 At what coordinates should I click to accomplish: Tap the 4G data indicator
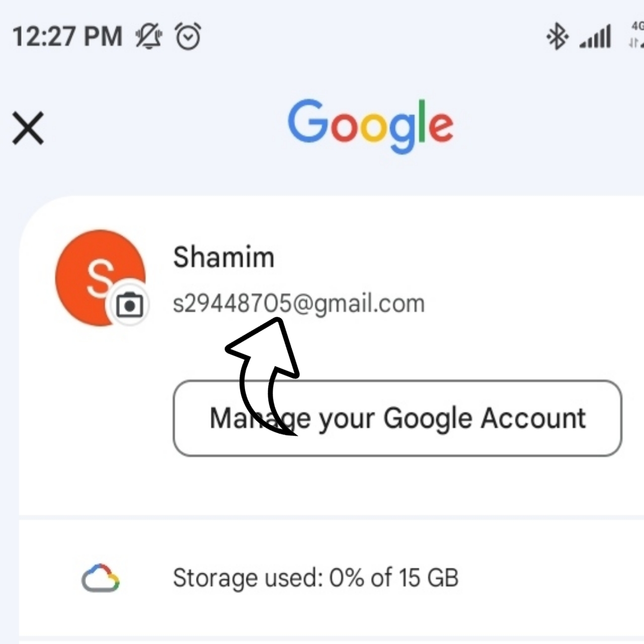(x=636, y=35)
